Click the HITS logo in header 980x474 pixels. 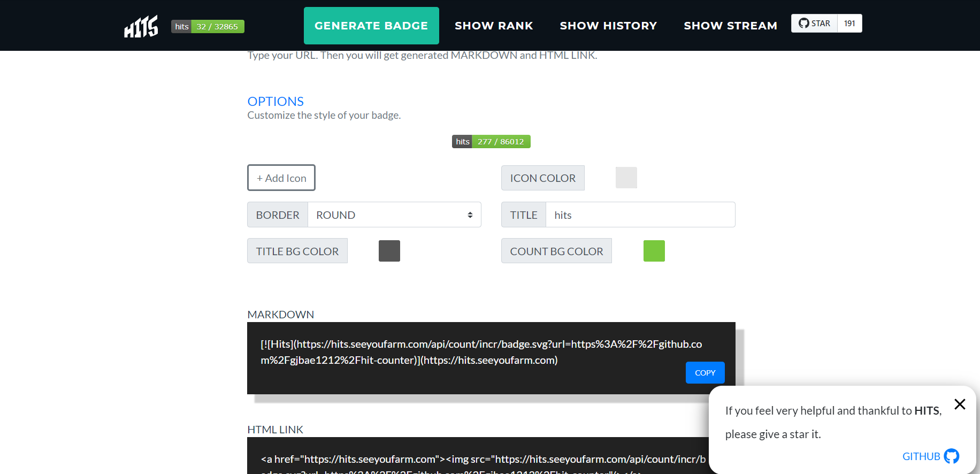point(141,26)
